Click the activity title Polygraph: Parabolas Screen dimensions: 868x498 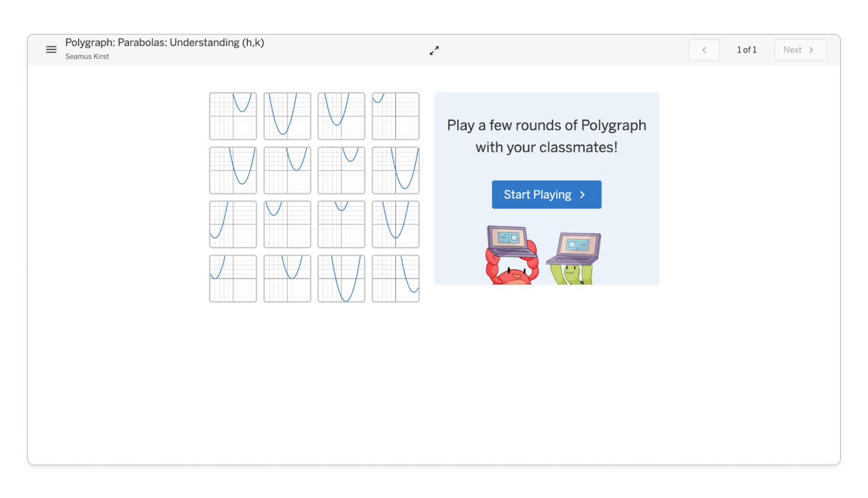click(165, 42)
